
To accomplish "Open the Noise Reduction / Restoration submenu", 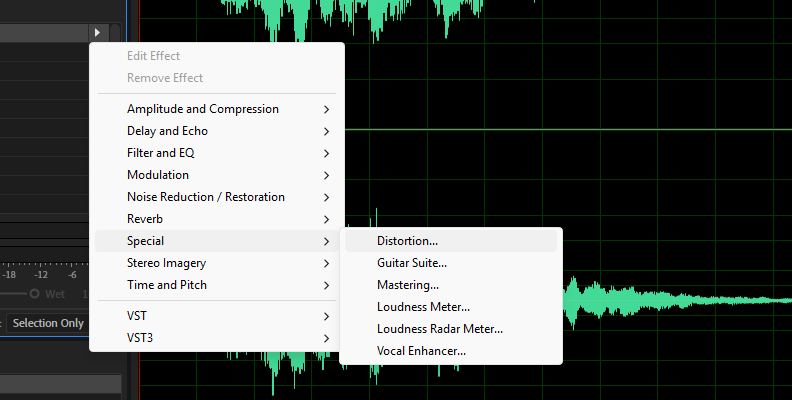I will point(205,197).
